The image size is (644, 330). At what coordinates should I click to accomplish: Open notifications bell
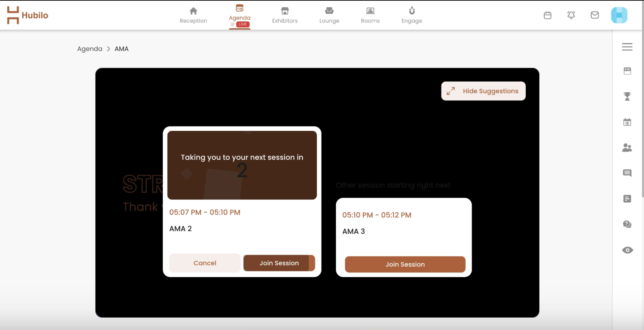pos(571,15)
